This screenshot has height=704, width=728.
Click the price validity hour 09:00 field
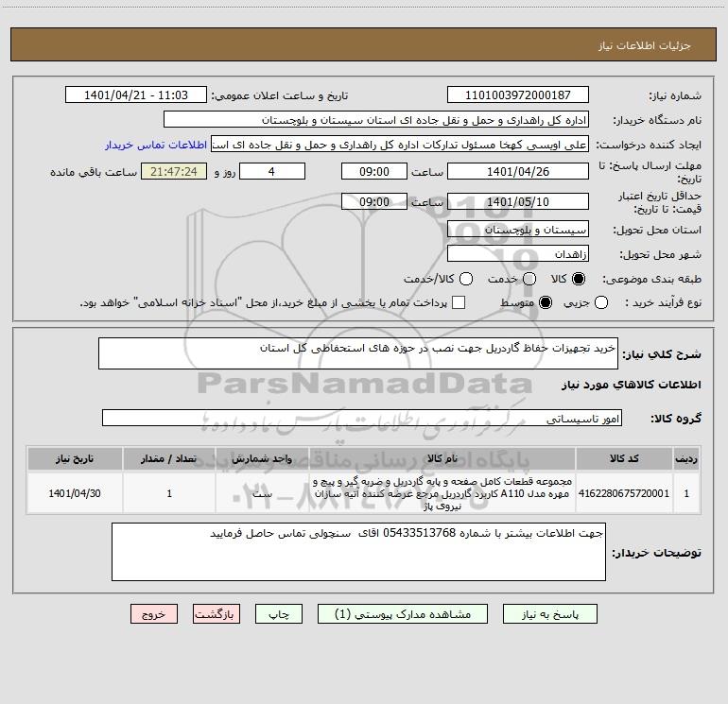coord(374,201)
